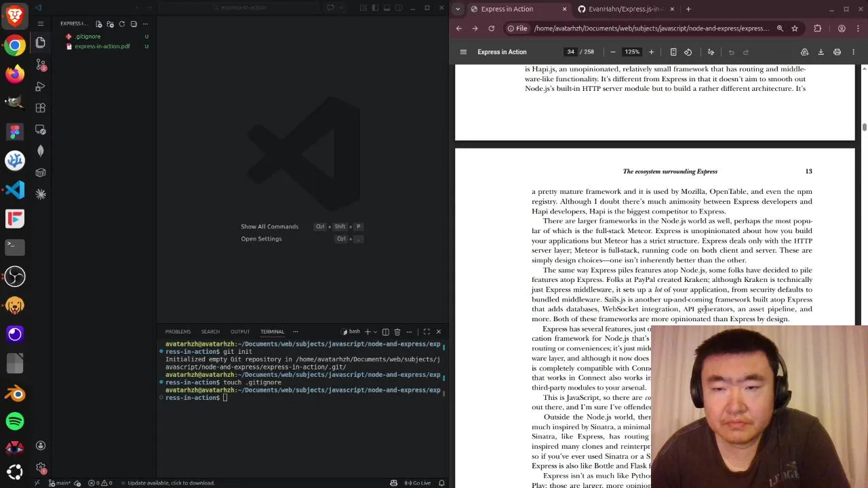The image size is (868, 488).
Task: Click the main branch in status bar
Action: click(x=60, y=483)
